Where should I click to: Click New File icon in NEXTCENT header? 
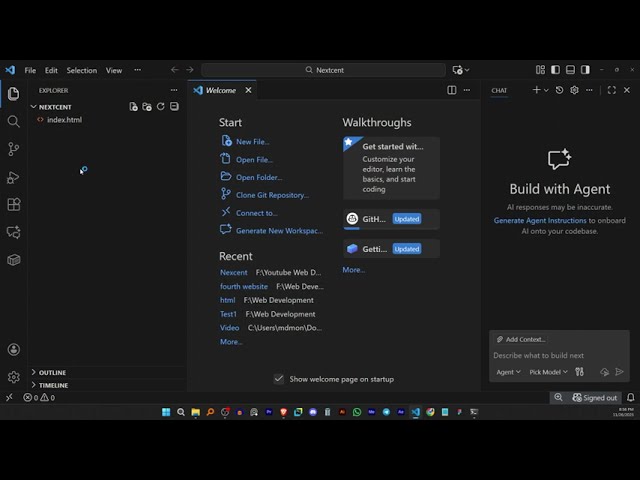coord(133,107)
